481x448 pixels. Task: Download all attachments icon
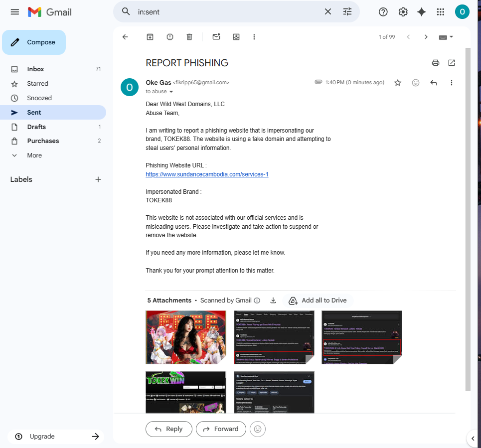(273, 300)
